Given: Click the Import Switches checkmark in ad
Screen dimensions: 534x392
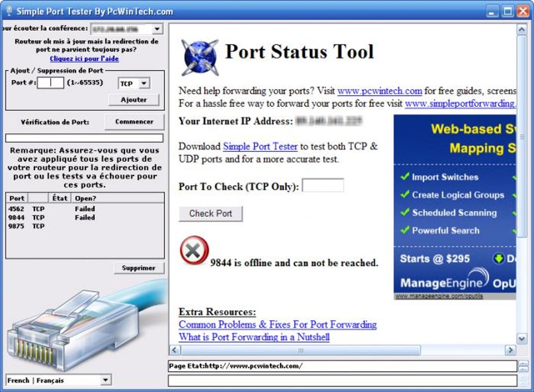Looking at the screenshot, I should [405, 176].
